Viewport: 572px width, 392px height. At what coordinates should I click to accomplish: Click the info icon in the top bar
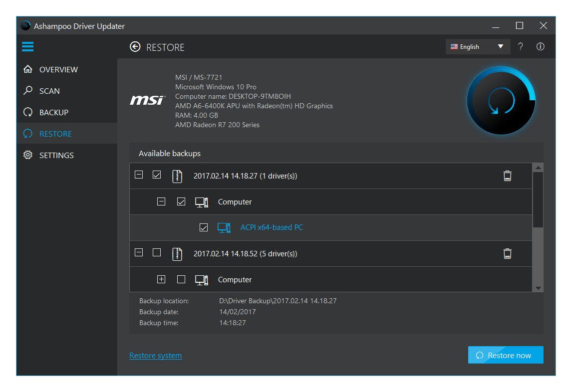click(540, 46)
